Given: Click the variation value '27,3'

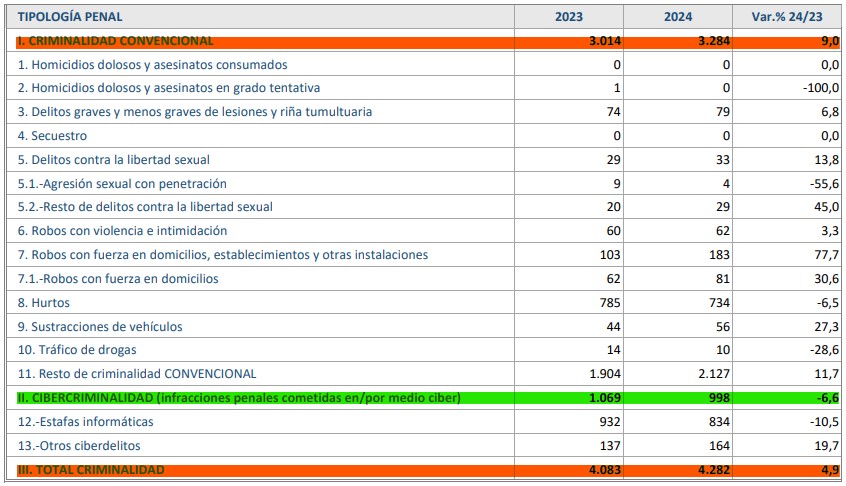Looking at the screenshot, I should [827, 327].
